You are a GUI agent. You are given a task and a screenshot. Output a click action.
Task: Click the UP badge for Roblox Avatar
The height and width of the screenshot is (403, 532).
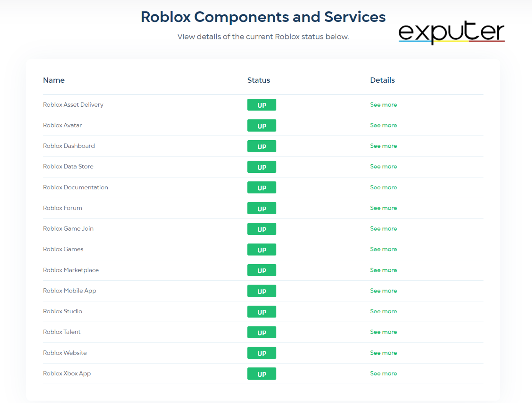(x=261, y=125)
